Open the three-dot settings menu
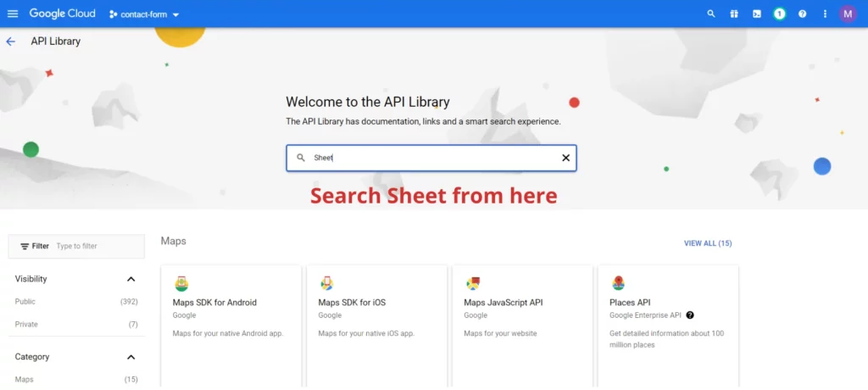The width and height of the screenshot is (868, 390). [825, 14]
